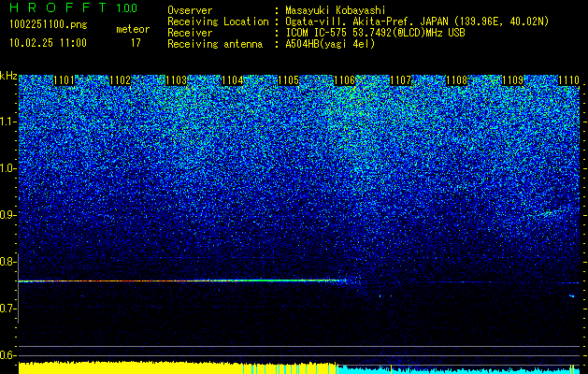Viewport: 588px width, 374px height.
Task: Click the 1104 time marker
Action: 232,80
